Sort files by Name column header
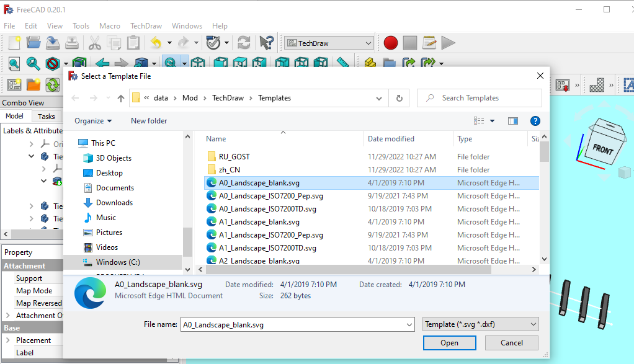This screenshot has height=364, width=634. pyautogui.click(x=283, y=138)
